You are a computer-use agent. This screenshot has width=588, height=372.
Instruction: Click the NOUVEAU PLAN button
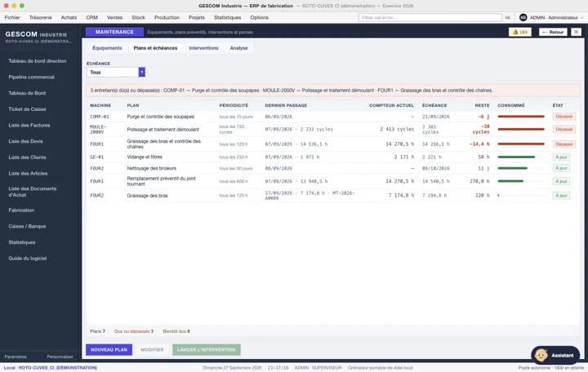pyautogui.click(x=109, y=349)
